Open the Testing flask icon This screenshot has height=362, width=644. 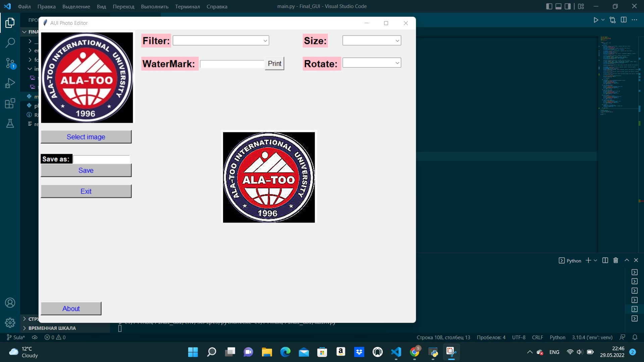tap(10, 123)
